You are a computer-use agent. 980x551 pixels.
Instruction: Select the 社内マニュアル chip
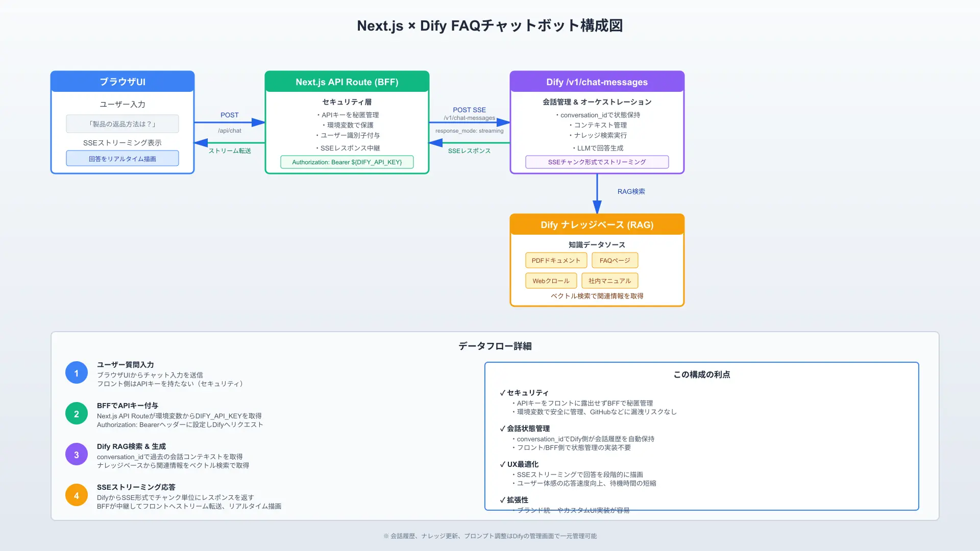click(x=610, y=281)
